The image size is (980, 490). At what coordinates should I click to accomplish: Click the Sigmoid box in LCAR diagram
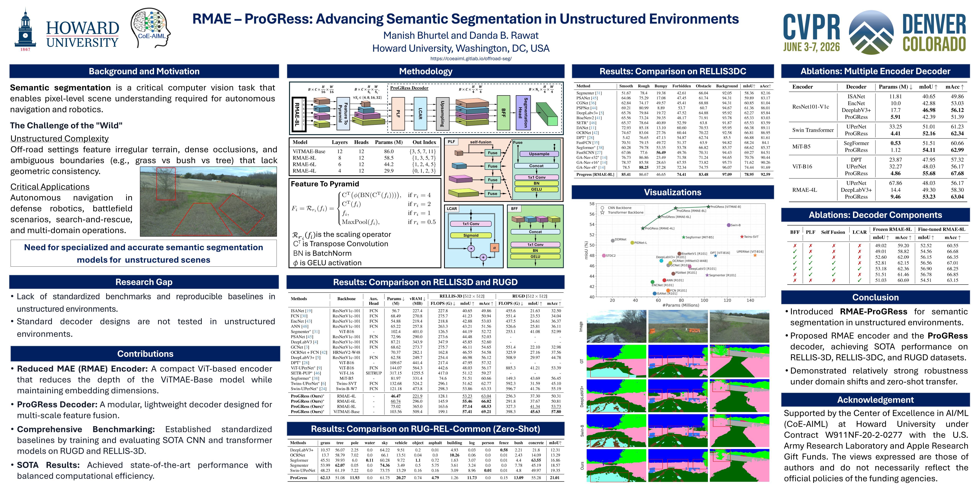471,235
